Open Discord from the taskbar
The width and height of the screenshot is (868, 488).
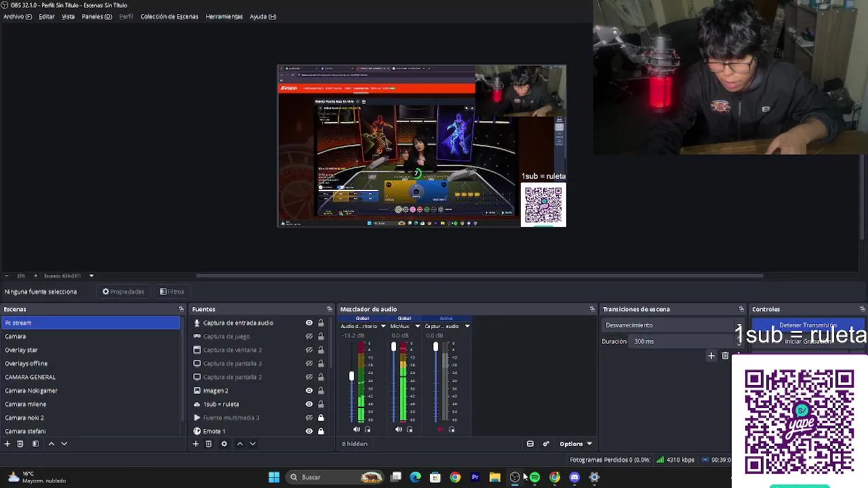(x=574, y=477)
